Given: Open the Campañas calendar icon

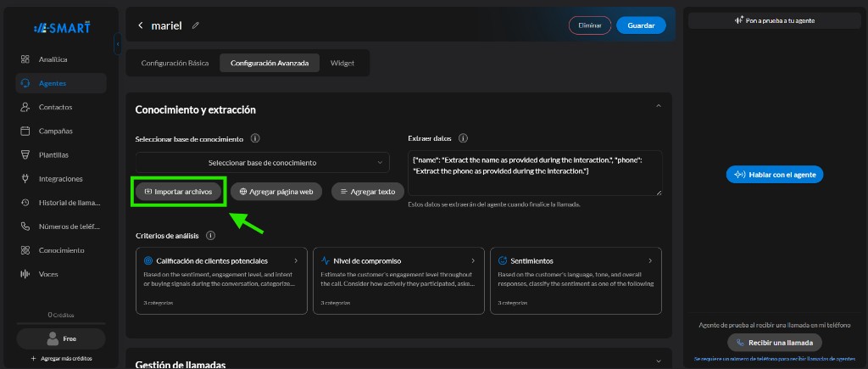Looking at the screenshot, I should coord(25,131).
